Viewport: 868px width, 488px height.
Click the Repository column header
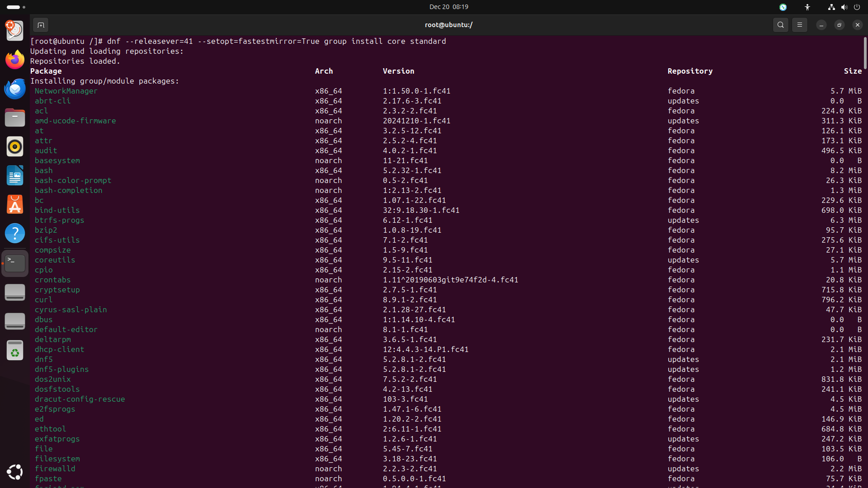(690, 71)
